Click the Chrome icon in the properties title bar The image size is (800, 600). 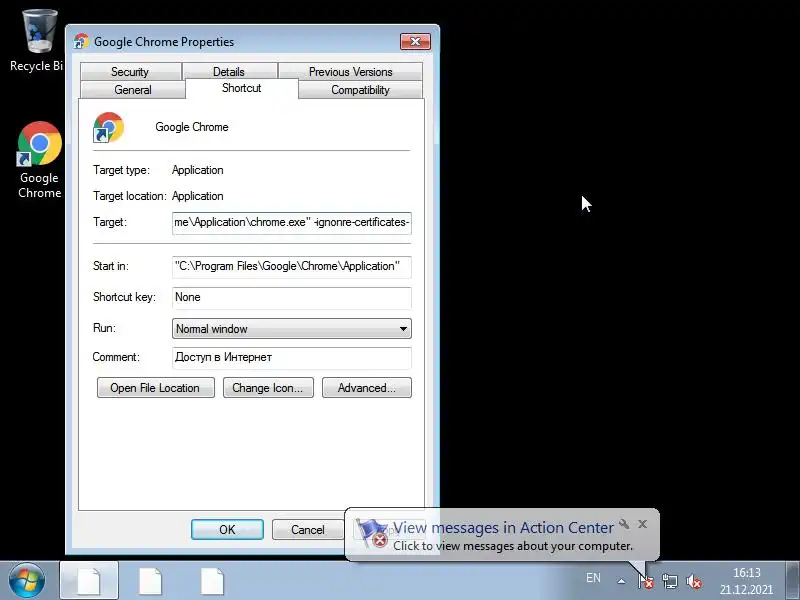pyautogui.click(x=81, y=41)
